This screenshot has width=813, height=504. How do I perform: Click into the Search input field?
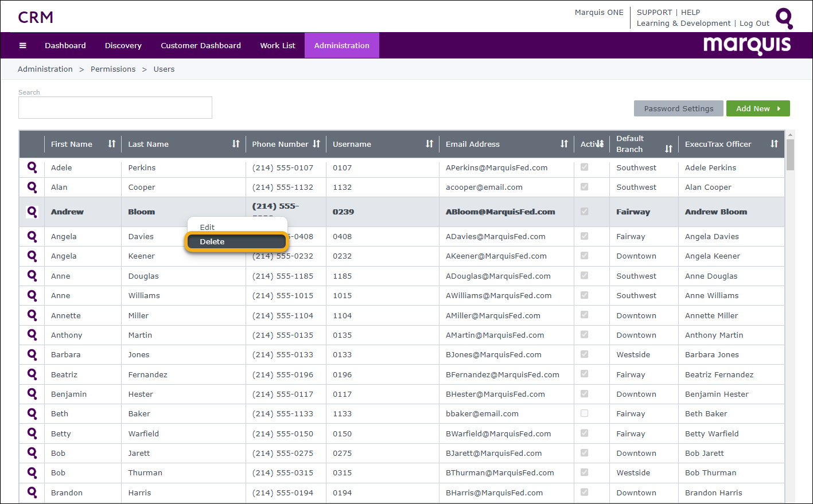[x=115, y=107]
